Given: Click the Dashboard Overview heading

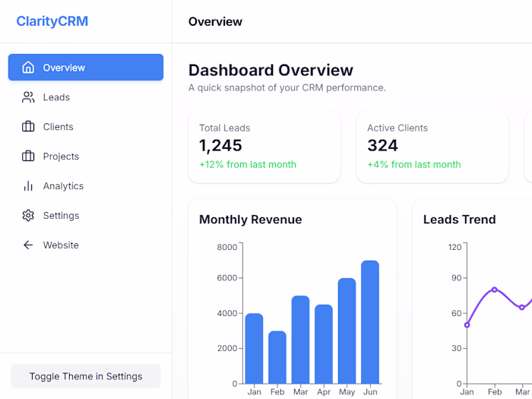Looking at the screenshot, I should tap(271, 70).
